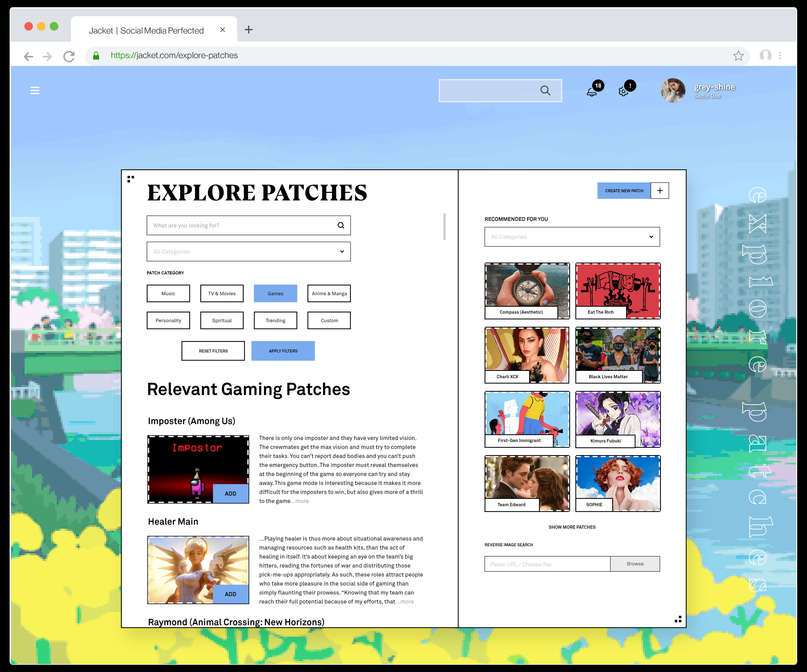Expand Recommended For You categories dropdown
The width and height of the screenshot is (807, 672).
pyautogui.click(x=572, y=237)
